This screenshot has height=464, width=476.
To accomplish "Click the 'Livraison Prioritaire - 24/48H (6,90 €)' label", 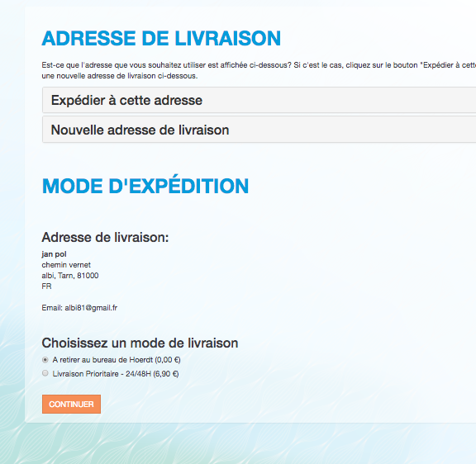I will pyautogui.click(x=116, y=374).
